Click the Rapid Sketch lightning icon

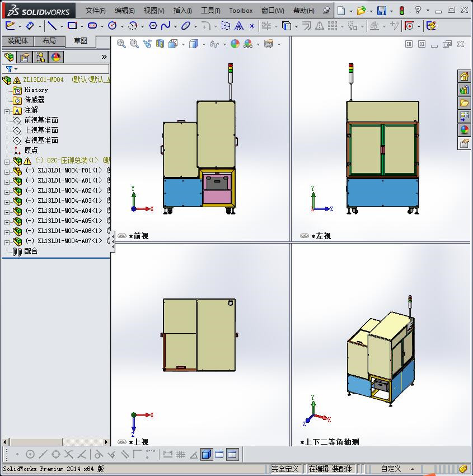tap(431, 26)
